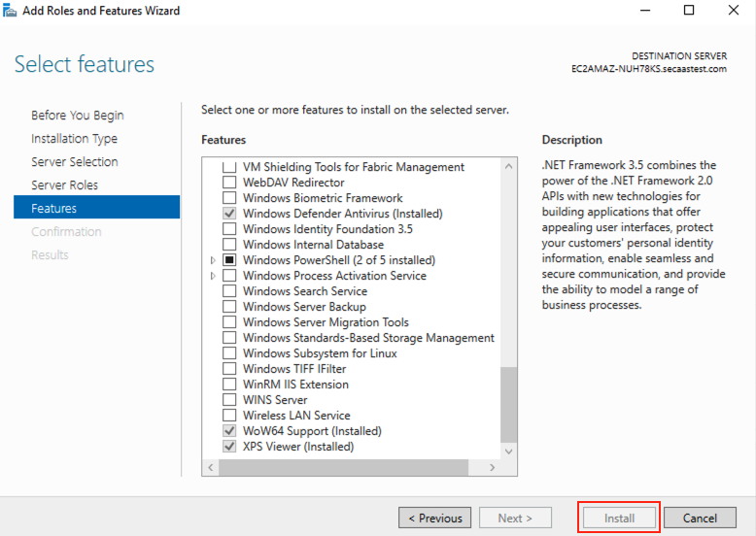Check the Windows Internal Database box
This screenshot has height=536, width=756.
click(x=229, y=245)
